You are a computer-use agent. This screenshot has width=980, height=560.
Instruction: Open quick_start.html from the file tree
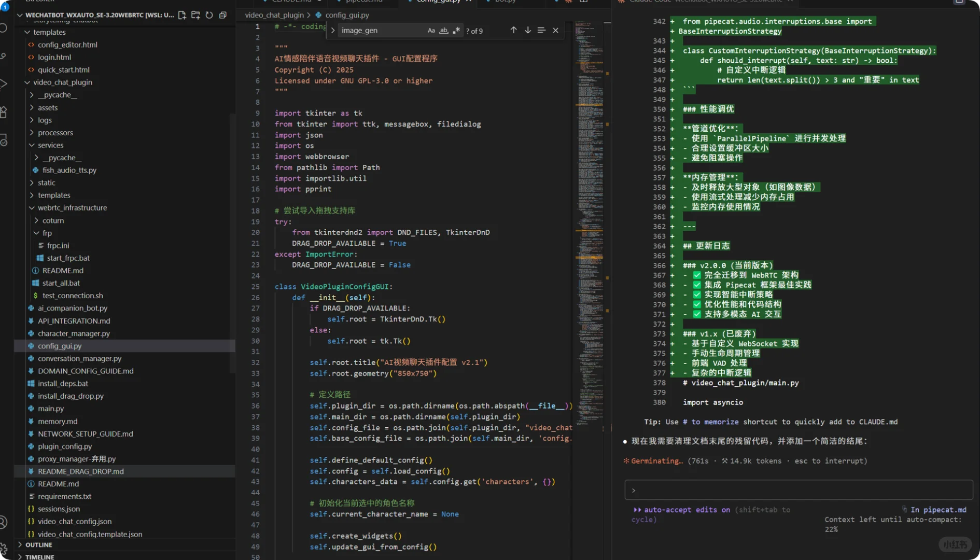63,69
